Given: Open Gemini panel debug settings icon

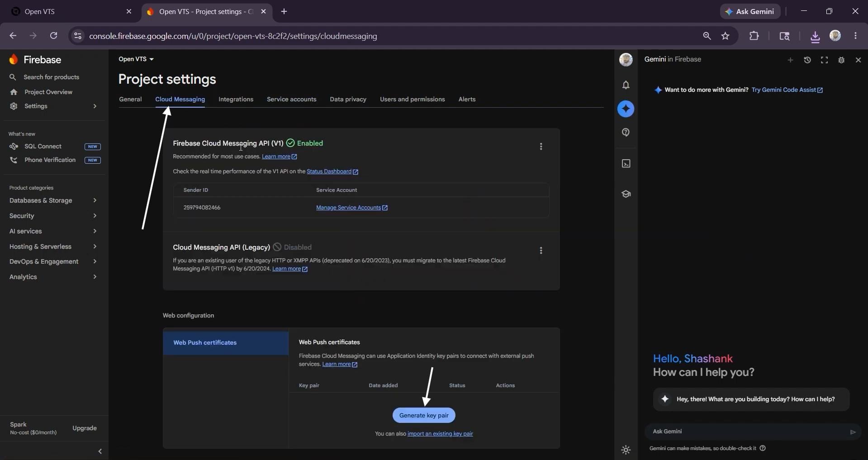Looking at the screenshot, I should [841, 60].
